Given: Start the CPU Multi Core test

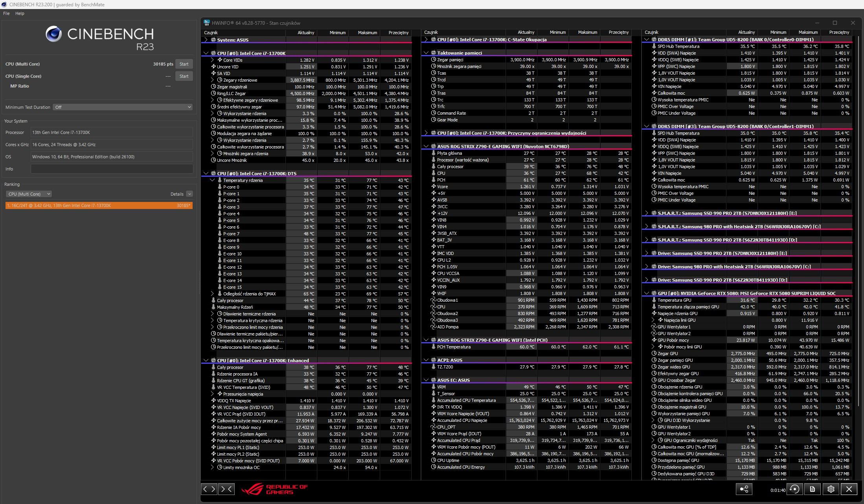Looking at the screenshot, I should click(x=184, y=64).
